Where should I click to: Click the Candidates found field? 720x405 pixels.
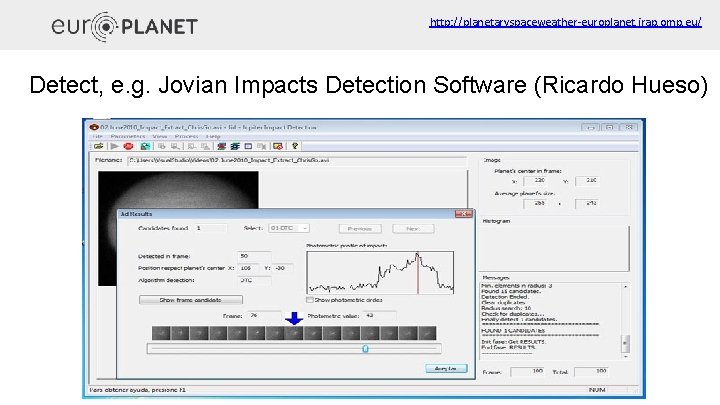[x=210, y=228]
